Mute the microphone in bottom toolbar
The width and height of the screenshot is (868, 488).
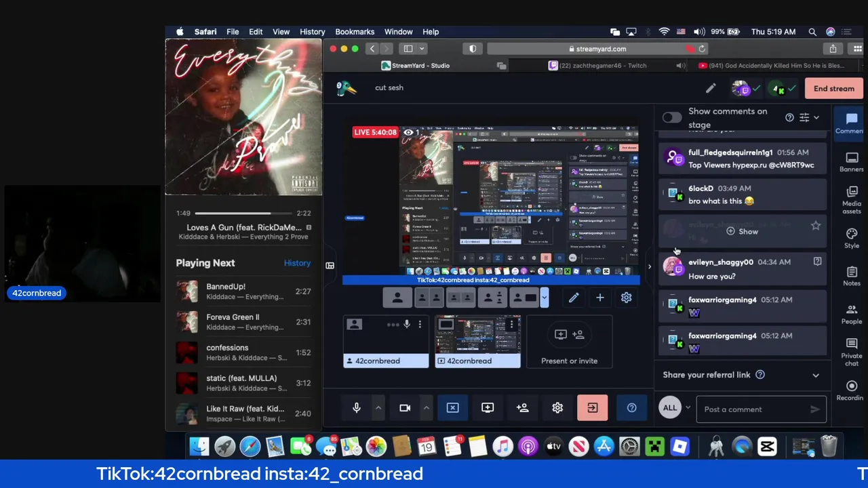pyautogui.click(x=357, y=407)
